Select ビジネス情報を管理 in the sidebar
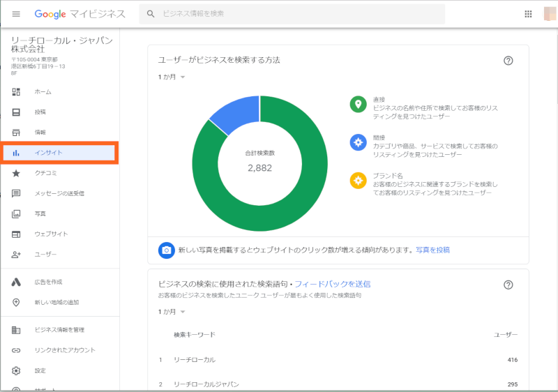558x392 pixels. point(60,330)
